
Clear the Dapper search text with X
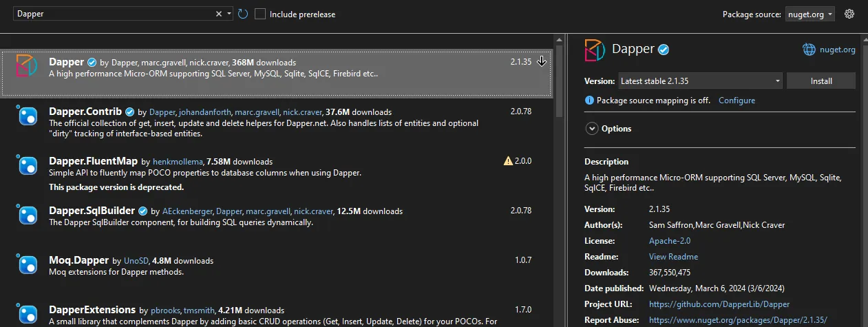click(220, 14)
